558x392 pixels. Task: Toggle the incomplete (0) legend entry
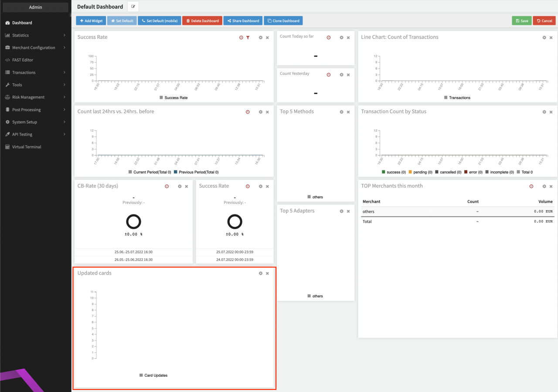[500, 172]
